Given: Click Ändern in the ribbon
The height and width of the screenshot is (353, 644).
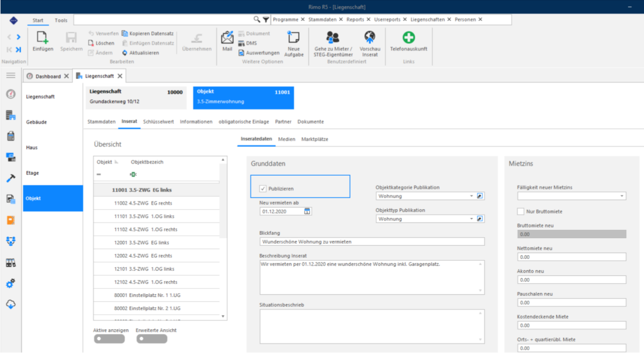Looking at the screenshot, I should [x=100, y=53].
